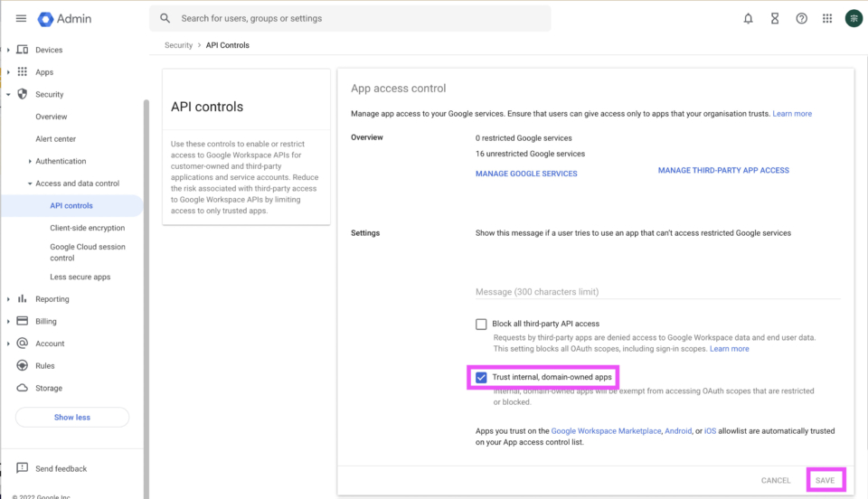Click '0 restricted Google services' text

(x=524, y=137)
